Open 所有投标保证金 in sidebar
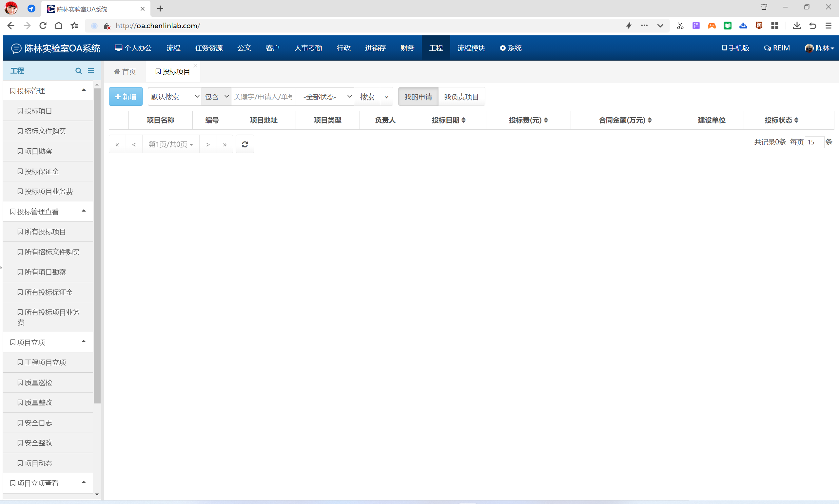This screenshot has width=839, height=504. click(x=48, y=292)
